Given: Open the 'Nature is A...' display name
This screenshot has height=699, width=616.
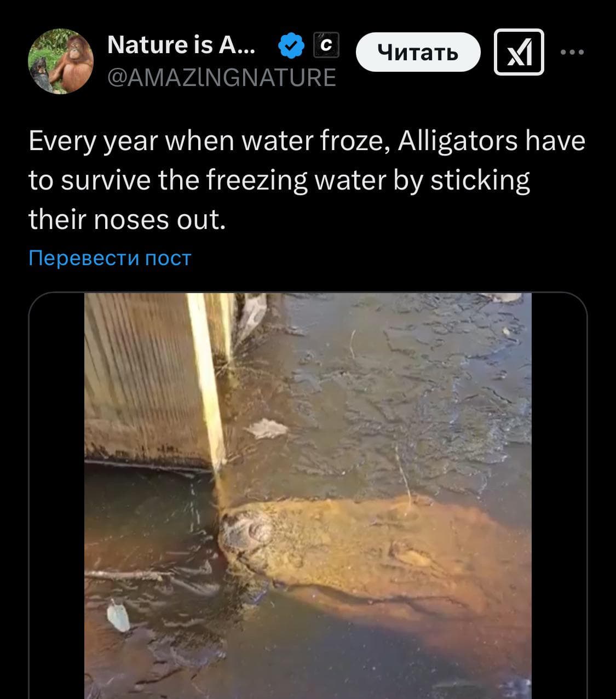Looking at the screenshot, I should 181,45.
